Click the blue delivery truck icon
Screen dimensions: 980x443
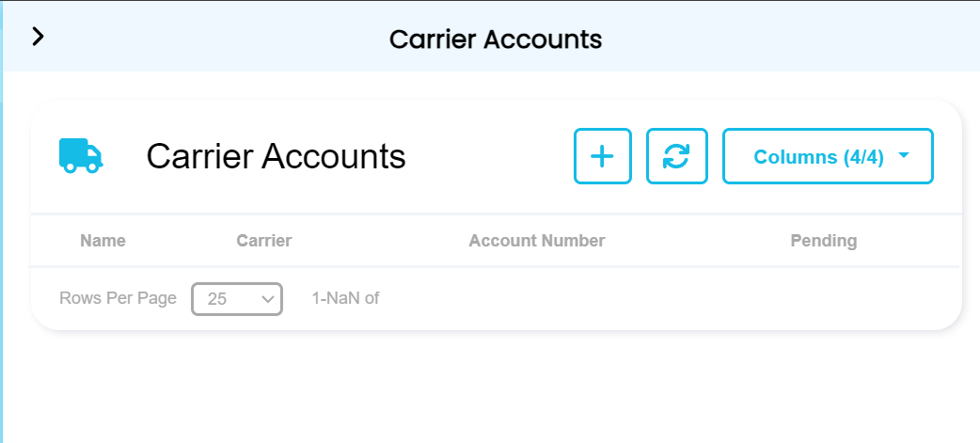click(81, 156)
